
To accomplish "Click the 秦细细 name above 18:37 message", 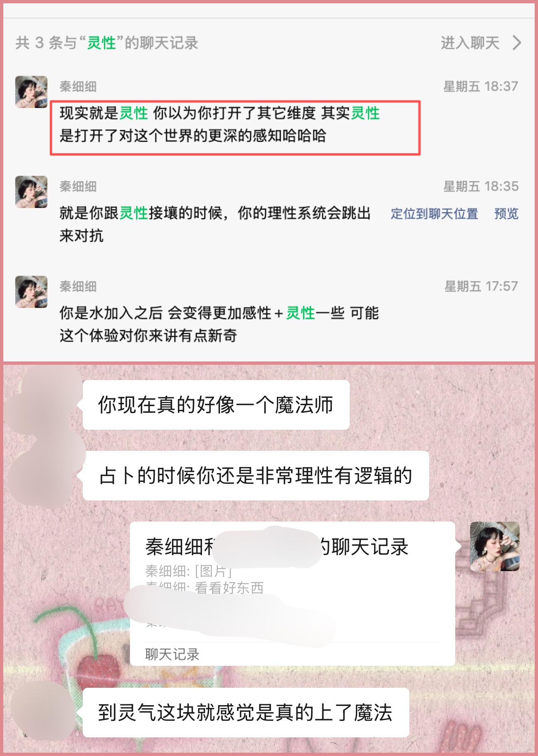I will click(x=78, y=86).
